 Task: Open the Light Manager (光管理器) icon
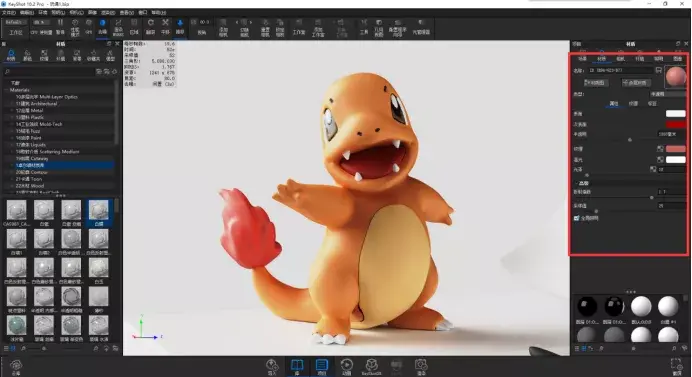tap(421, 26)
